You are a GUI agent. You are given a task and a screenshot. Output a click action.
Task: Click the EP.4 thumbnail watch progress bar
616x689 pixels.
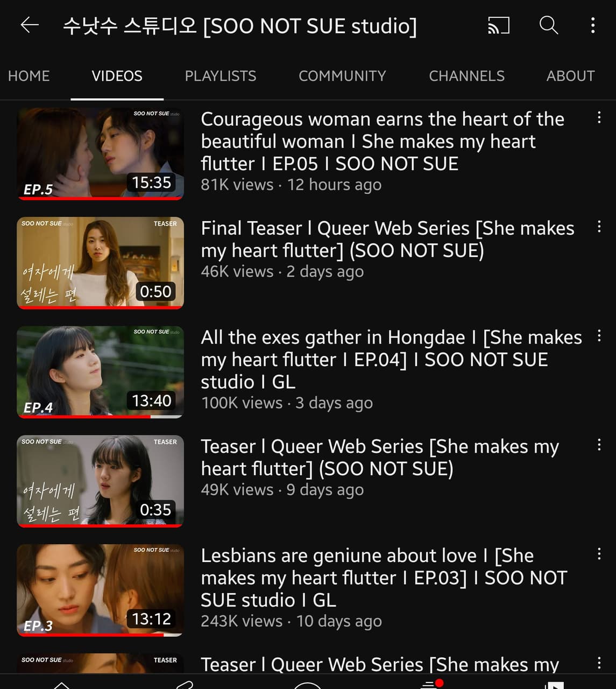point(100,417)
